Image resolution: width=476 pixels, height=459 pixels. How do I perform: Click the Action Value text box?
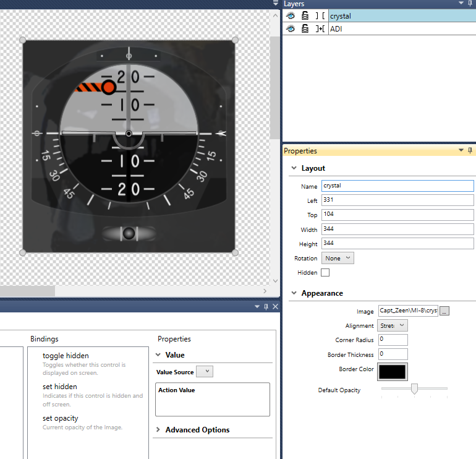pos(213,399)
